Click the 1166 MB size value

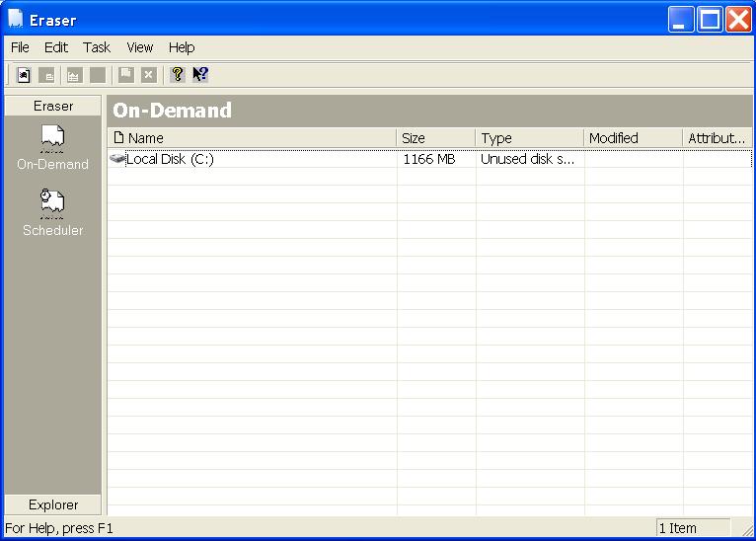429,159
